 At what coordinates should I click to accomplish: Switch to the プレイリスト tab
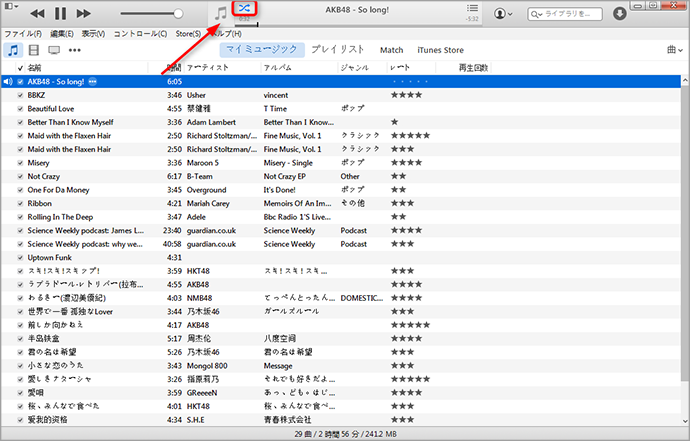tap(338, 50)
